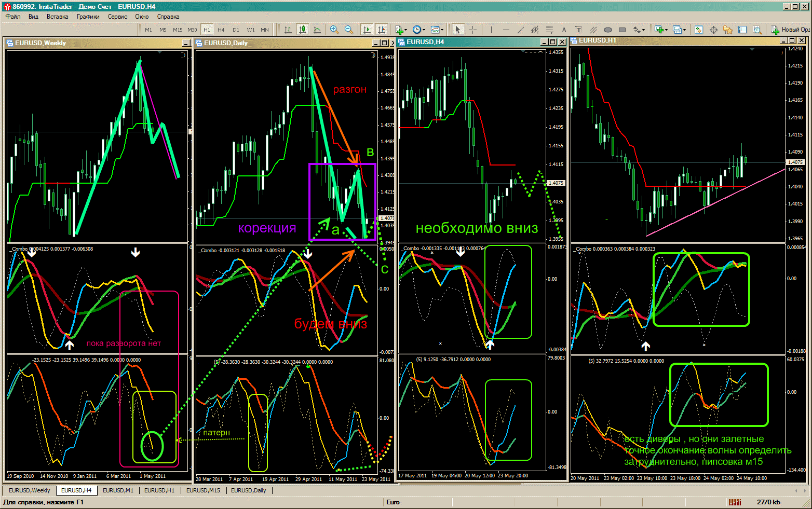Select the H1 timeframe
Screen dimensions: 812x509
[x=207, y=30]
